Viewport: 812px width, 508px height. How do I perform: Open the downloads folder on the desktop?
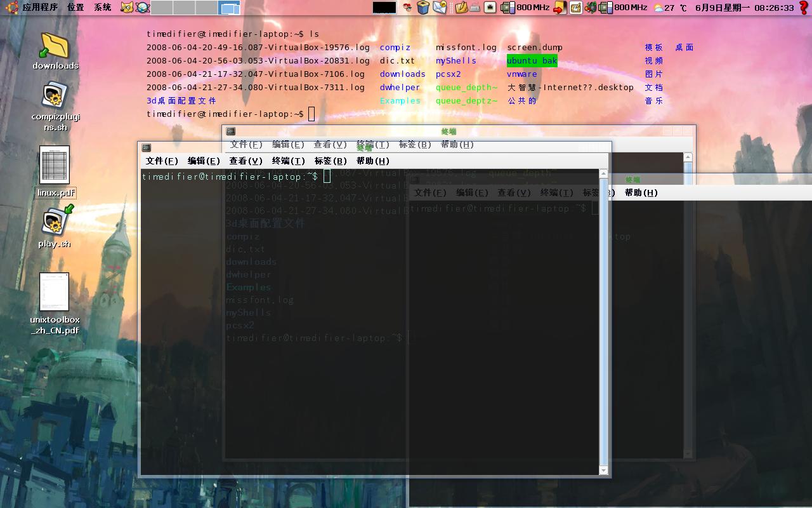click(55, 51)
